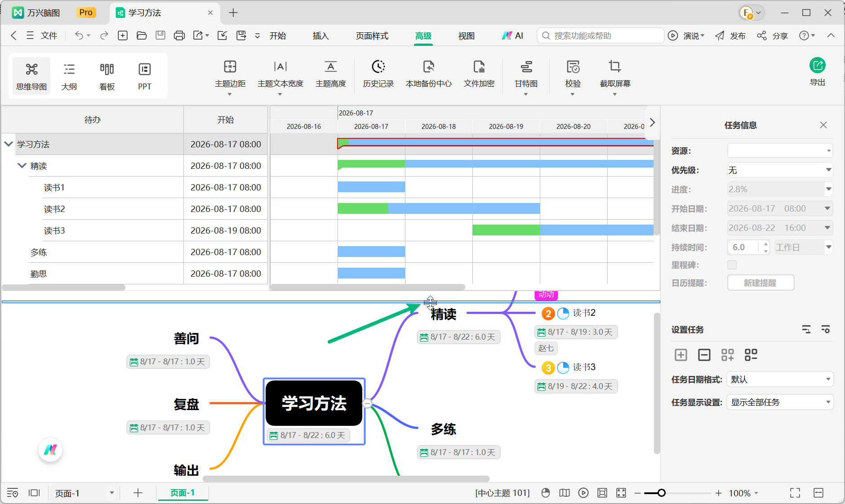The height and width of the screenshot is (504, 845).
Task: Open the 页面-1 page selector dropdown
Action: click(x=84, y=493)
